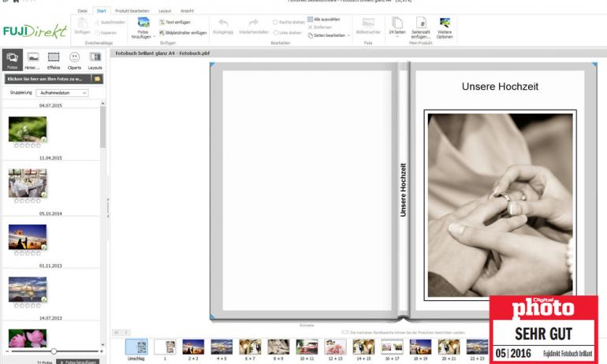Select the 05.10.2014 sunset silhouette photo

[x=28, y=237]
